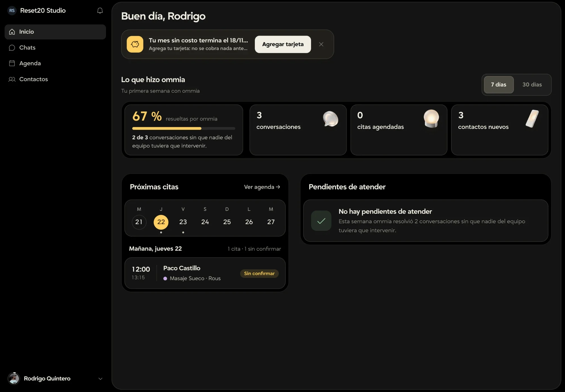Go to Inicio in the sidebar
Screen dimensions: 565x392
pos(55,32)
